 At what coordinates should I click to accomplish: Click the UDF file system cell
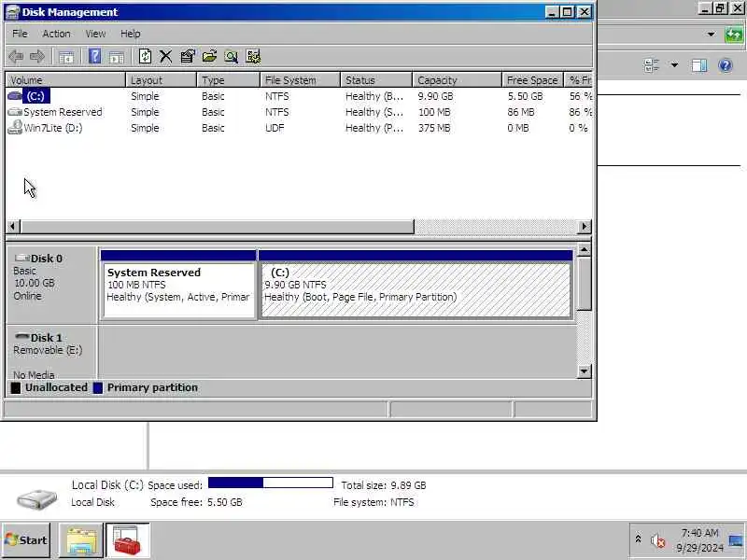(275, 128)
